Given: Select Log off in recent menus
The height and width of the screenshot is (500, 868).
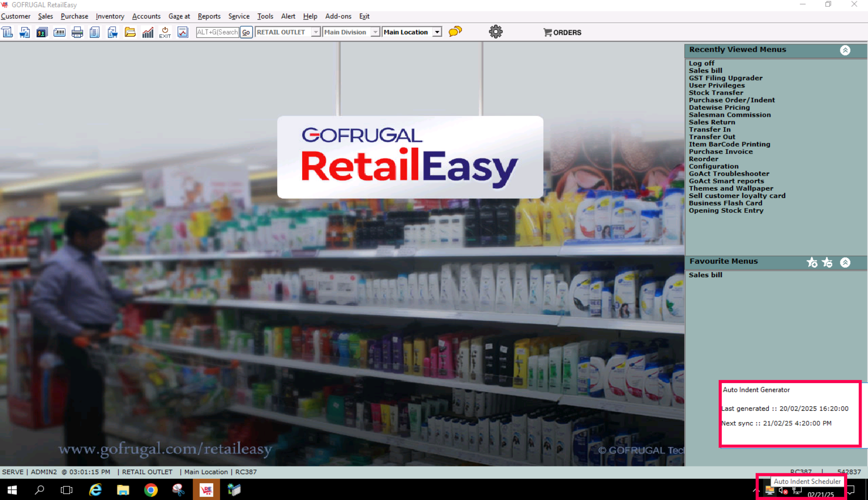Looking at the screenshot, I should point(701,63).
